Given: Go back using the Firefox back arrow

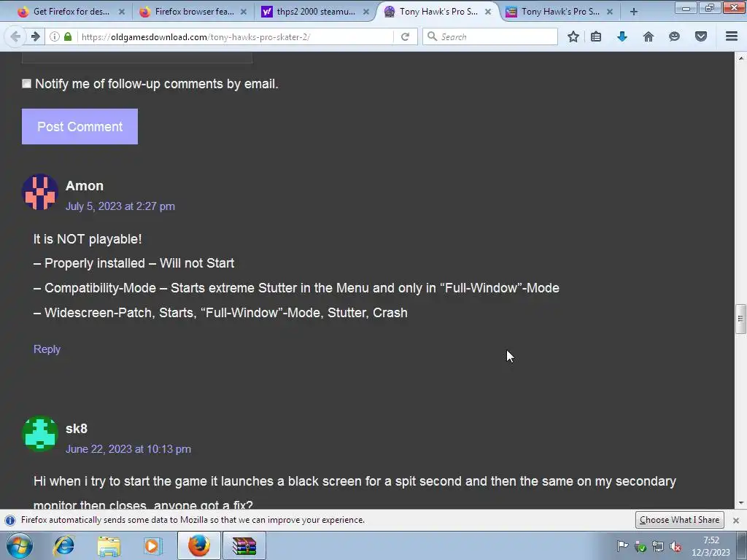Looking at the screenshot, I should (15, 36).
